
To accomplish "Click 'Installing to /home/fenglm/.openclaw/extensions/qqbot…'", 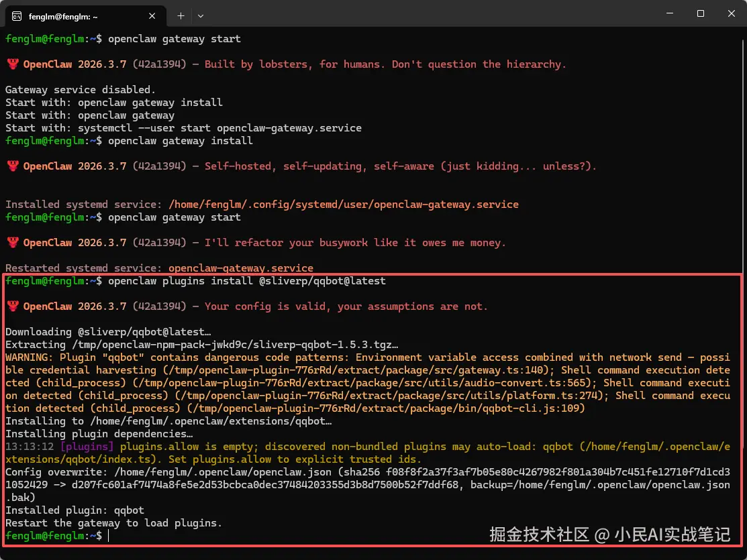I will click(x=168, y=421).
